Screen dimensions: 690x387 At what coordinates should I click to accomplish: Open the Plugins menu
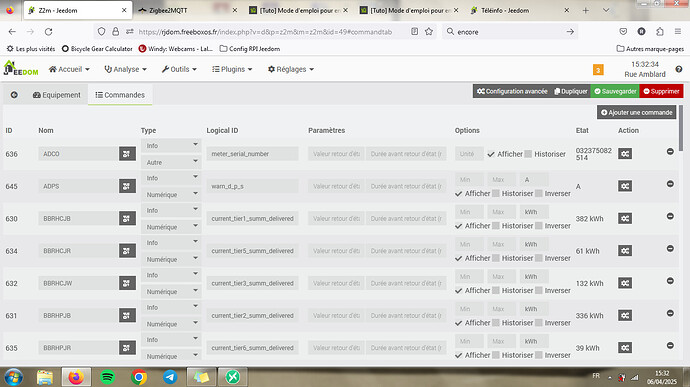[x=232, y=69]
